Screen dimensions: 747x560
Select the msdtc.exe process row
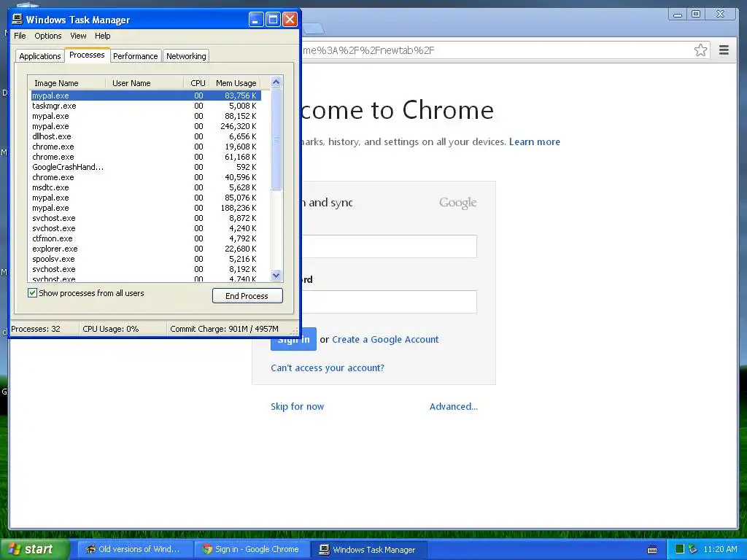pos(146,187)
